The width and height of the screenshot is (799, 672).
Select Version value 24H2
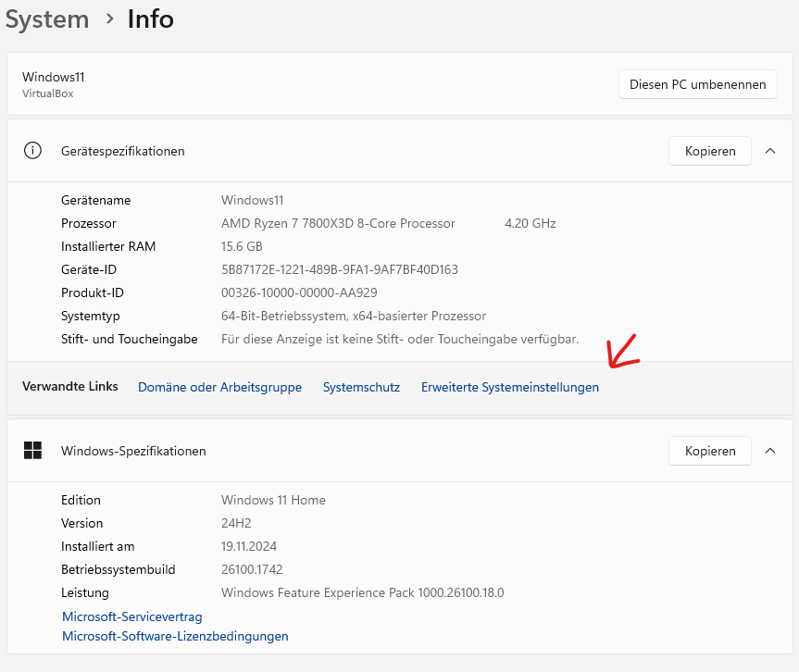tap(236, 523)
